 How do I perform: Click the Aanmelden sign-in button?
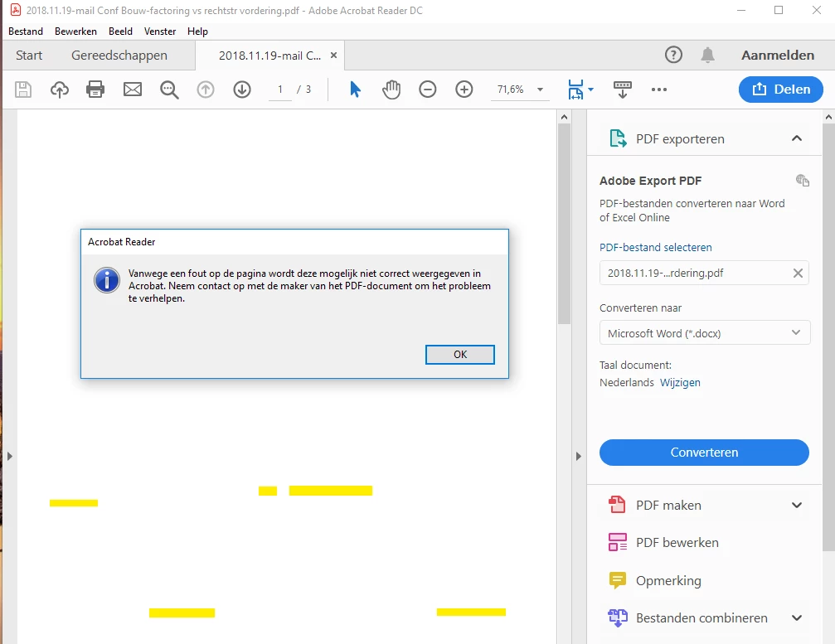point(778,55)
